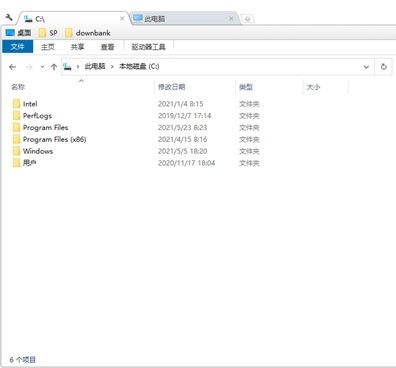This screenshot has width=396, height=368.
Task: Select the 驱动器工具 ribbon tab
Action: pyautogui.click(x=149, y=47)
